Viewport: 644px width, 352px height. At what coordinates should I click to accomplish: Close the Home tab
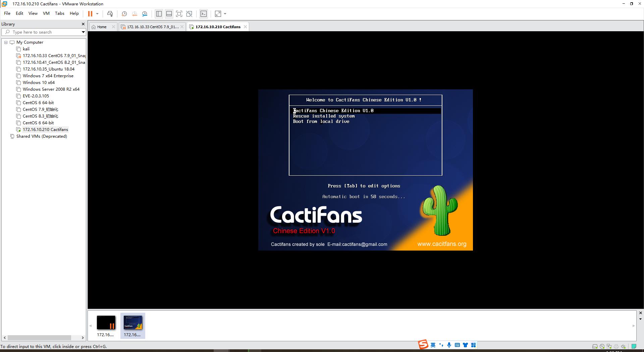point(113,27)
